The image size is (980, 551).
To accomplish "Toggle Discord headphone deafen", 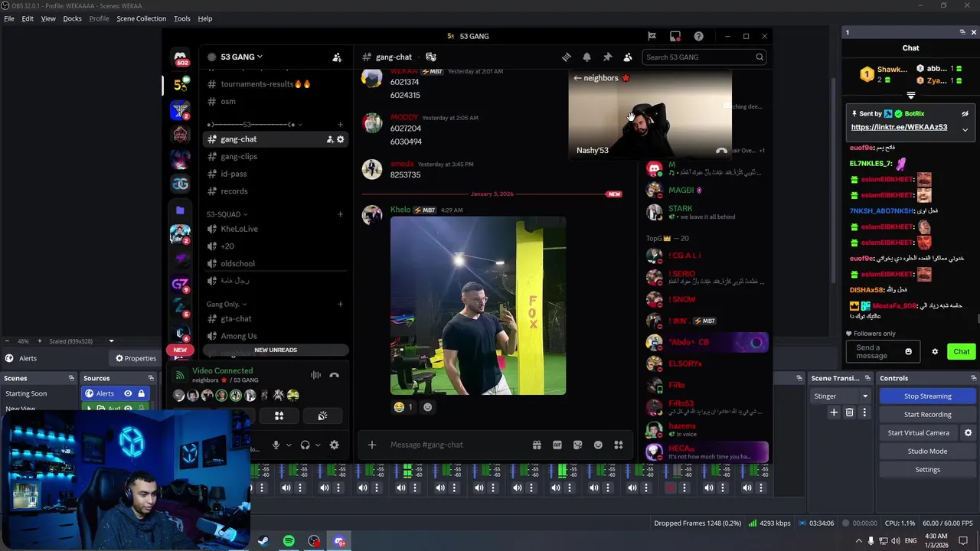I will [305, 445].
